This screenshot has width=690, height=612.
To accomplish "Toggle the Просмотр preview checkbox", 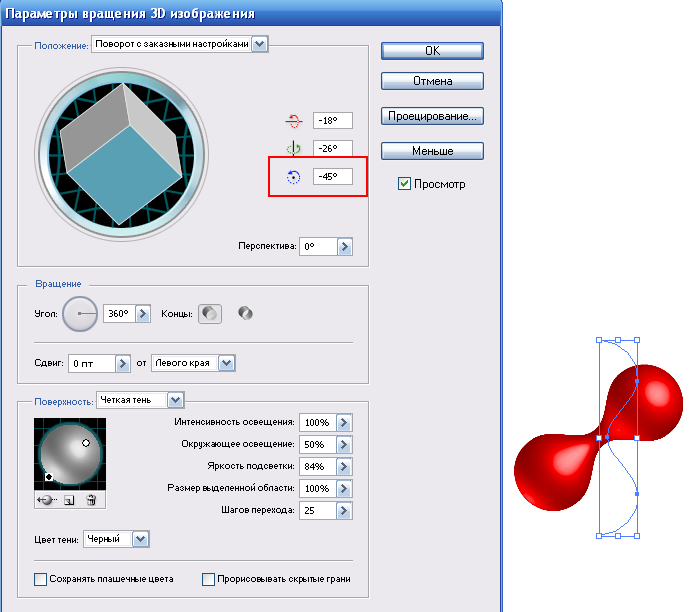I will pyautogui.click(x=404, y=183).
